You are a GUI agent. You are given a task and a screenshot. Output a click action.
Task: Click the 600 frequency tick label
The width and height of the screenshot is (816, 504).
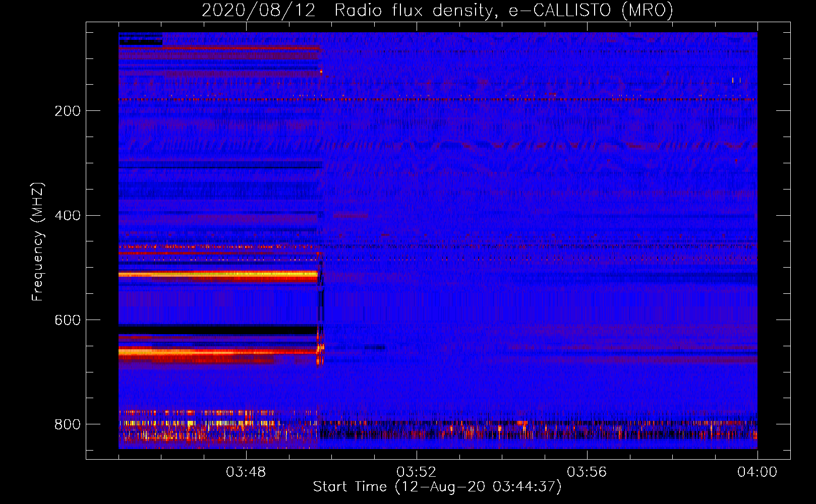(x=68, y=321)
